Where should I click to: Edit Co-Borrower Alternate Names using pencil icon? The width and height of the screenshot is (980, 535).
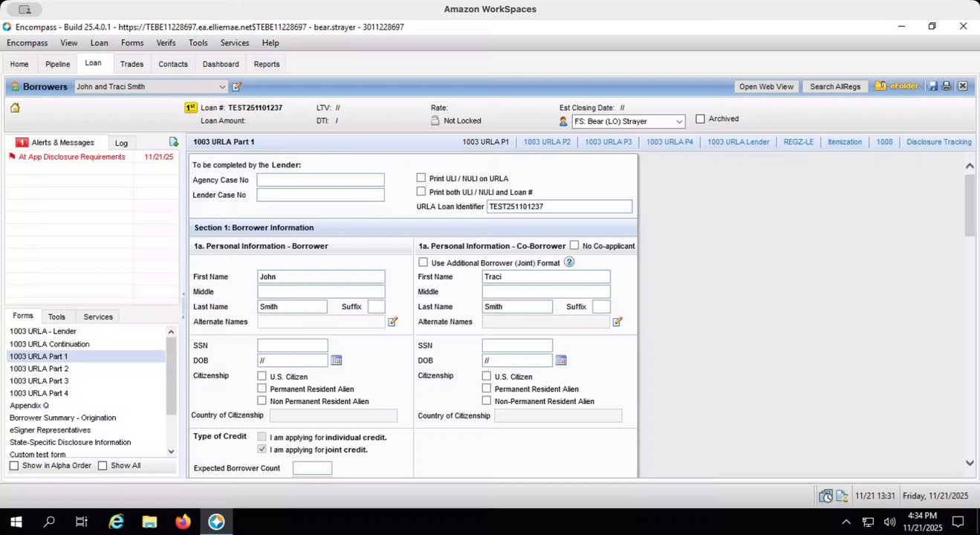(x=617, y=322)
